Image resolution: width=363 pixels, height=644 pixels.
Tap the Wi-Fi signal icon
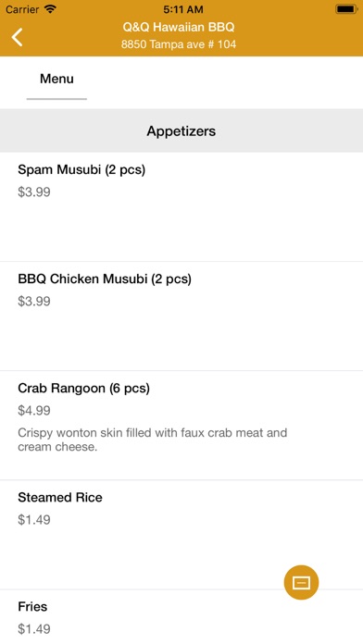(50, 9)
